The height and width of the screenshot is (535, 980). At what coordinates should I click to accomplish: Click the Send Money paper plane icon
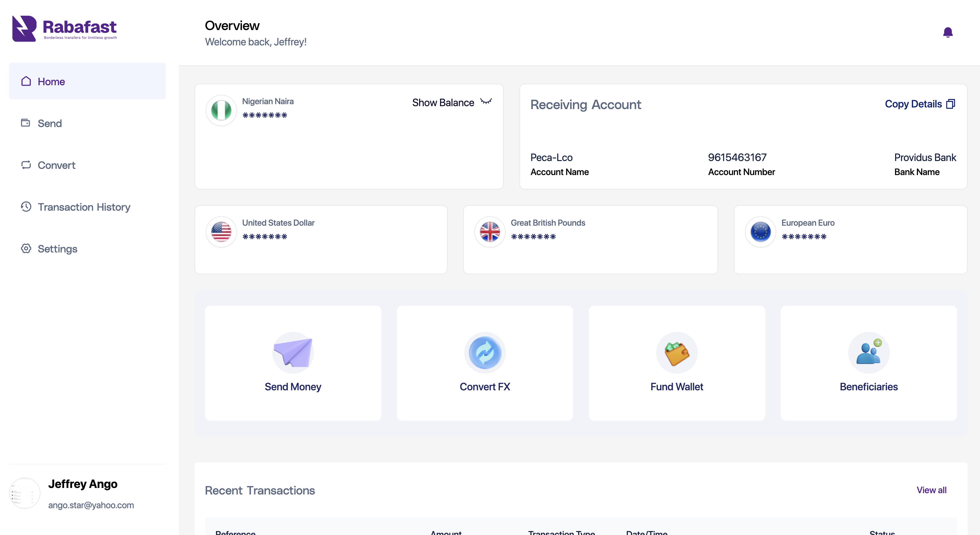[292, 352]
